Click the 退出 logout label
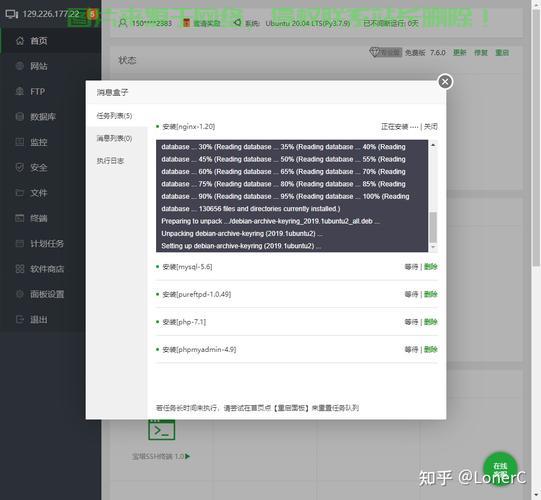The width and height of the screenshot is (541, 500). coord(39,320)
